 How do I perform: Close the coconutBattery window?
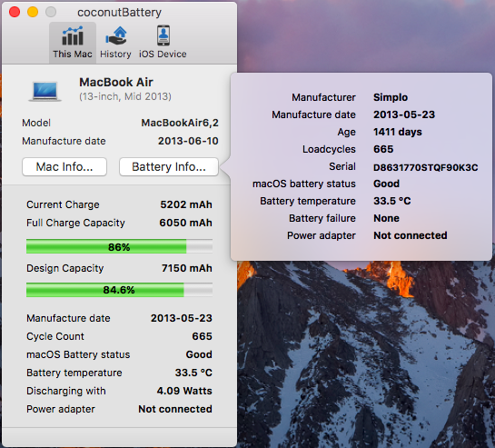tap(15, 12)
